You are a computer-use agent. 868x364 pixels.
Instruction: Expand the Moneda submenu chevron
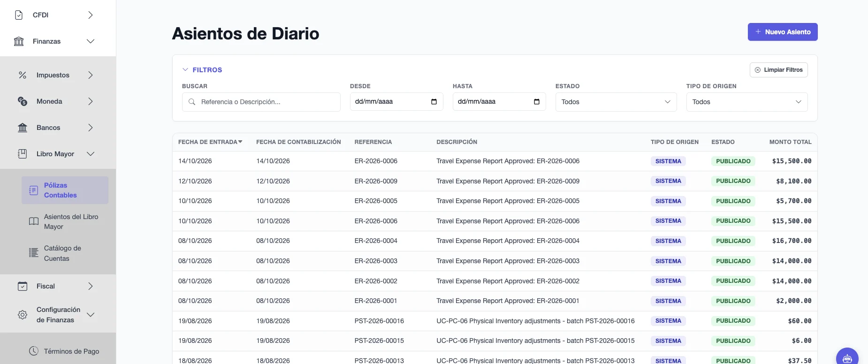tap(91, 101)
